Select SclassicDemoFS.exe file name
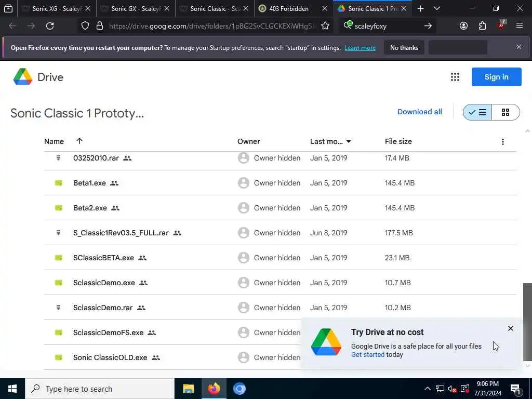 point(108,332)
